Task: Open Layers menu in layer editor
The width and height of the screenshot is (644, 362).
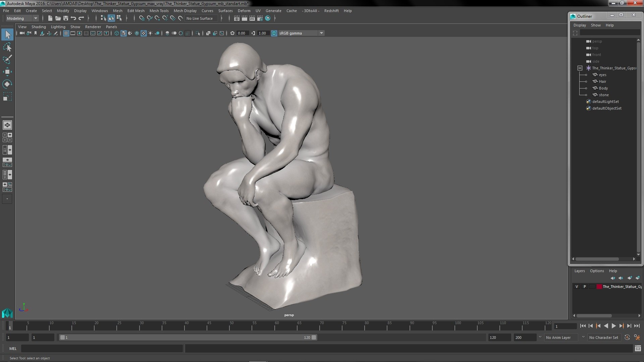Action: point(579,271)
